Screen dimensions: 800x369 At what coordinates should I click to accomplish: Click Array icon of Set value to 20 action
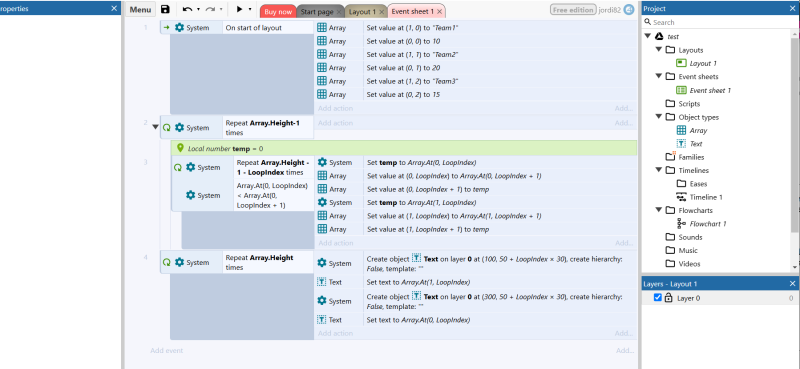coord(322,67)
